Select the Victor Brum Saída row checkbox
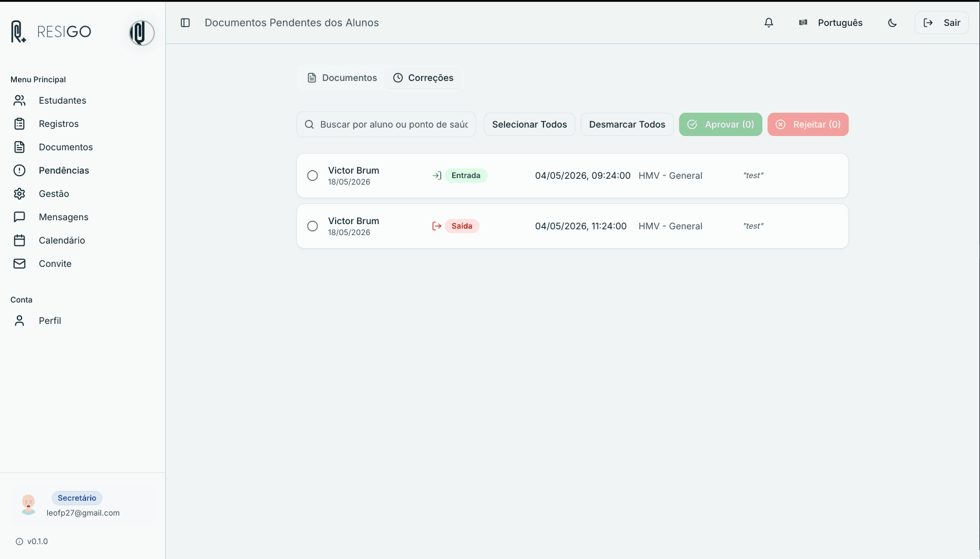This screenshot has height=559, width=980. tap(312, 226)
